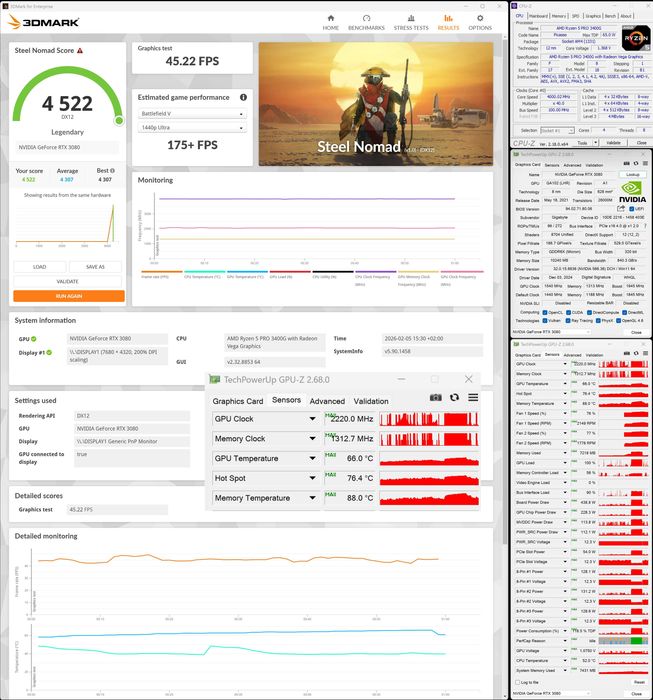Toggle the DirectML checkbox
The width and height of the screenshot is (653, 700).
tap(624, 312)
